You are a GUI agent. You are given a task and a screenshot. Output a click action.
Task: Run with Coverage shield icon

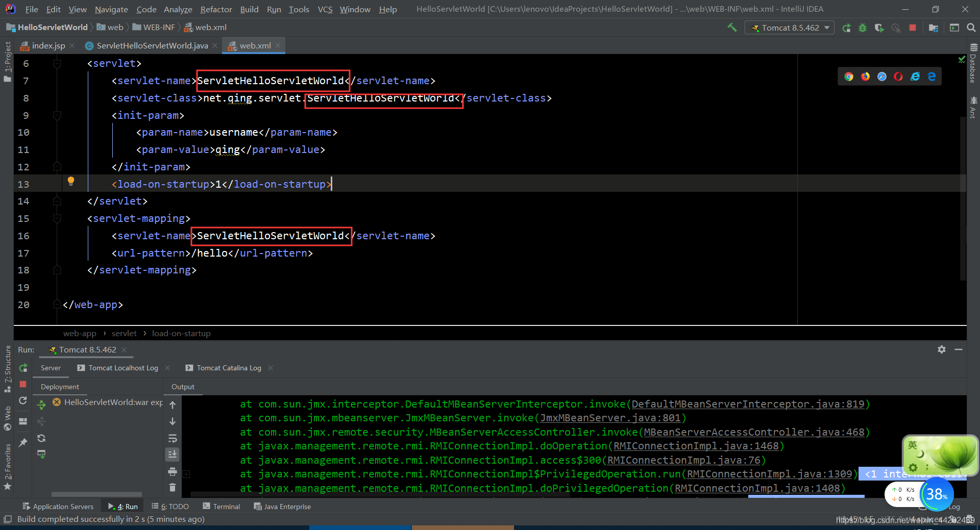879,28
